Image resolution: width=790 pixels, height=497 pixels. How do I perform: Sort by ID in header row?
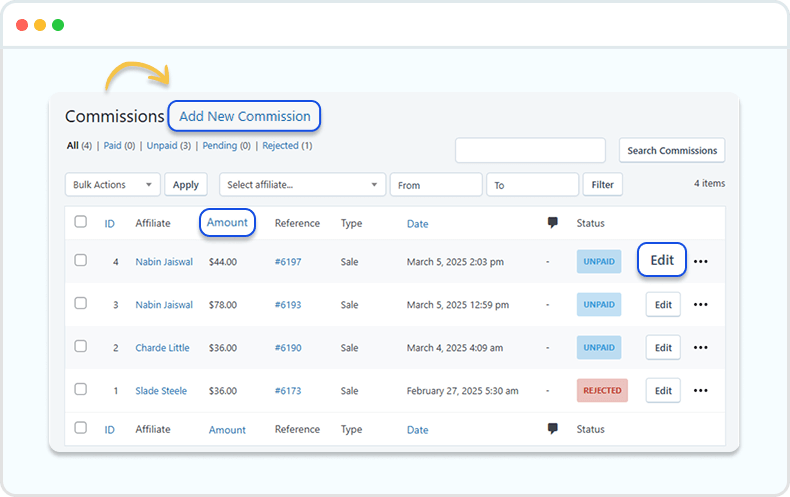[109, 223]
